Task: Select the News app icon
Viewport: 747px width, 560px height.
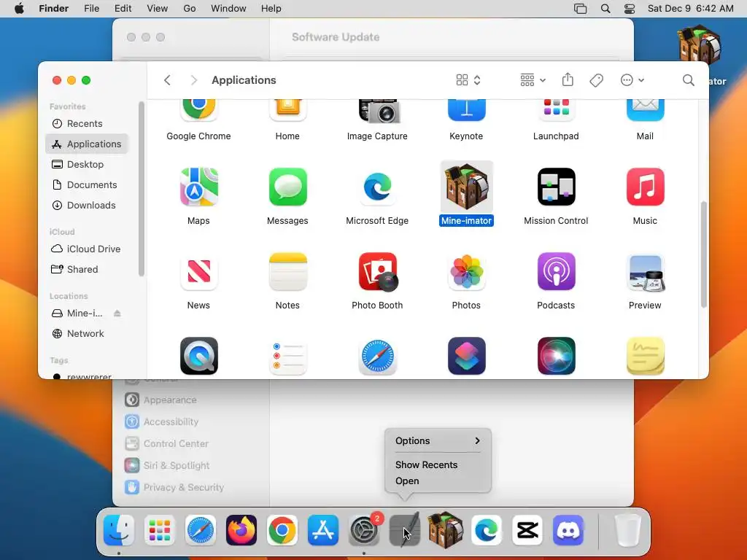Action: [198, 271]
